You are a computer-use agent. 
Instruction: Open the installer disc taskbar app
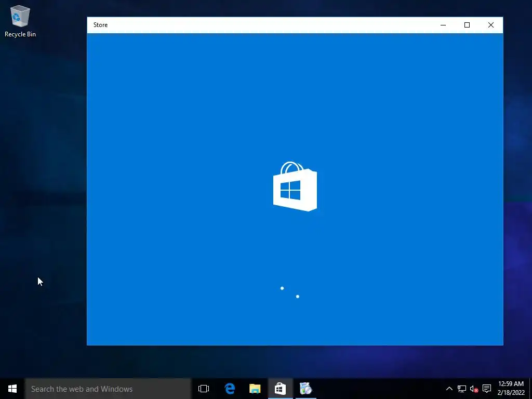(x=305, y=389)
